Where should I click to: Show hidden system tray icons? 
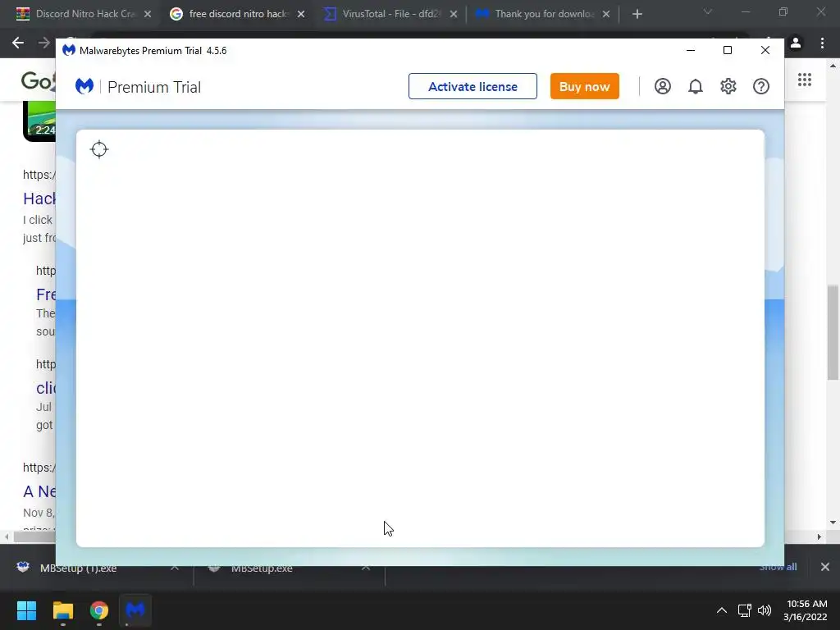click(x=722, y=610)
